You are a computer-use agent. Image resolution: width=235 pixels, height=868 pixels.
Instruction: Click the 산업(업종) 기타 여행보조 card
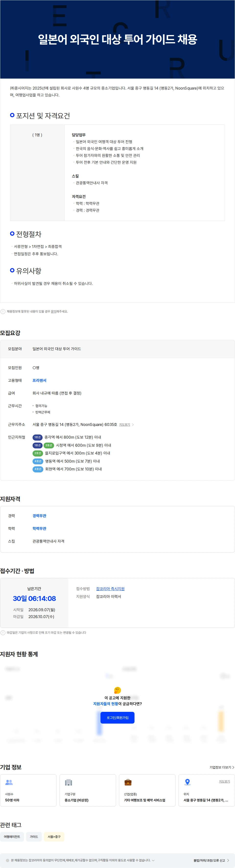pos(147,790)
